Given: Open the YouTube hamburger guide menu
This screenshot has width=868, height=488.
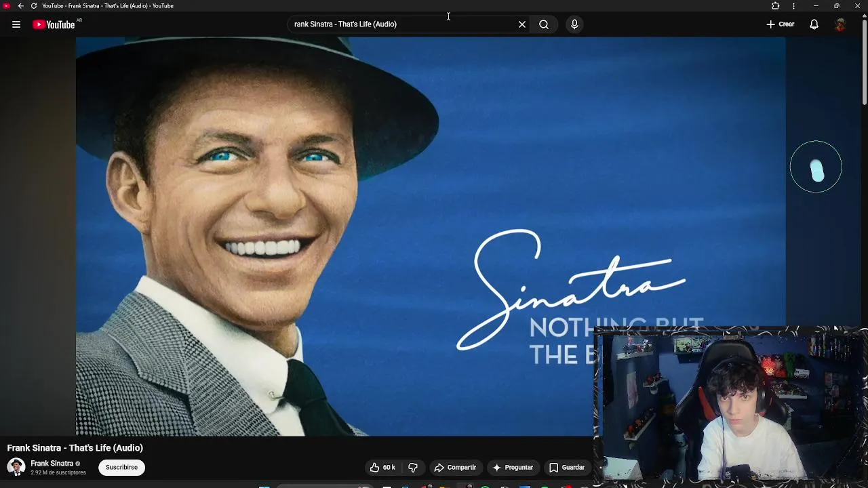Looking at the screenshot, I should 16,24.
